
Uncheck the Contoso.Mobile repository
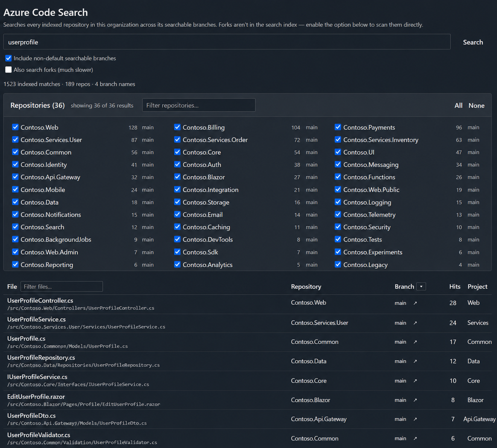(15, 190)
